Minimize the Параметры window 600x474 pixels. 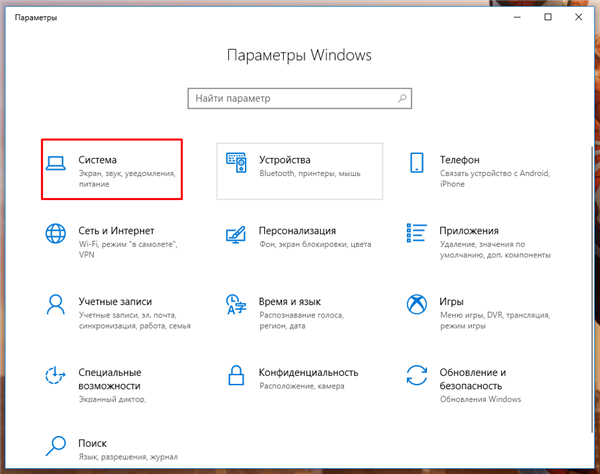pyautogui.click(x=517, y=17)
